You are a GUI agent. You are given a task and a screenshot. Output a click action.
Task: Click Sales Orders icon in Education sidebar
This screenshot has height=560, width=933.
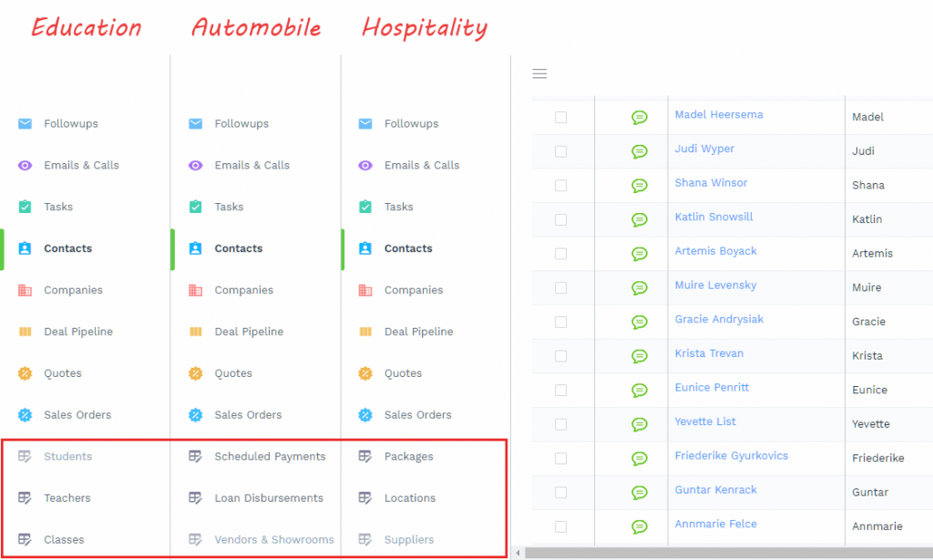(25, 415)
